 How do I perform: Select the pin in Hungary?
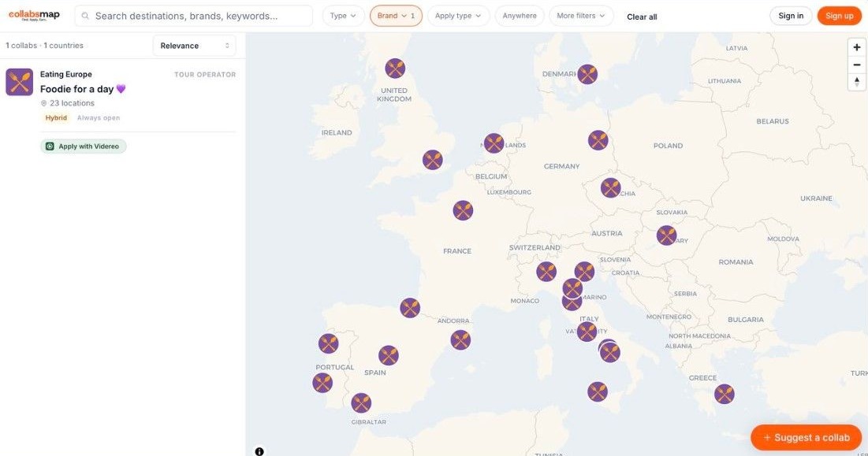pos(666,235)
